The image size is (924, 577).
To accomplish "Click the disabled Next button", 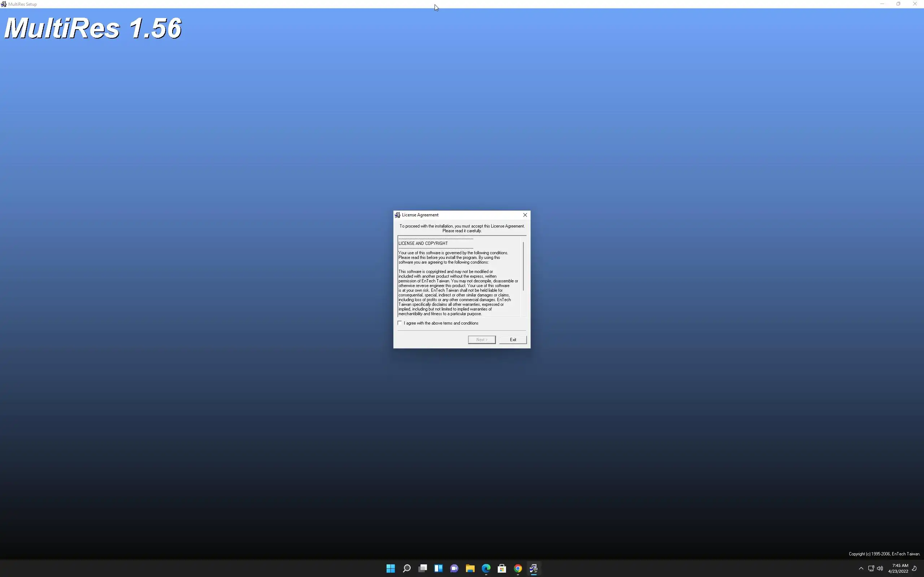I will pyautogui.click(x=481, y=340).
